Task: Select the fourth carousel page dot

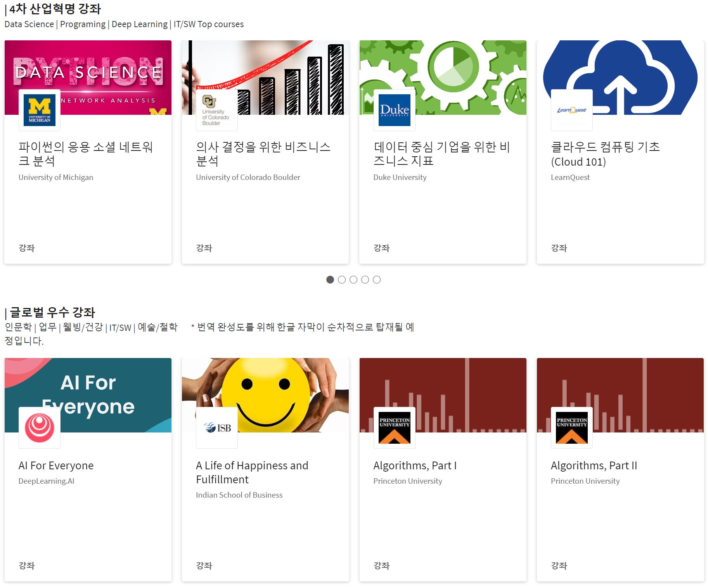Action: tap(365, 280)
